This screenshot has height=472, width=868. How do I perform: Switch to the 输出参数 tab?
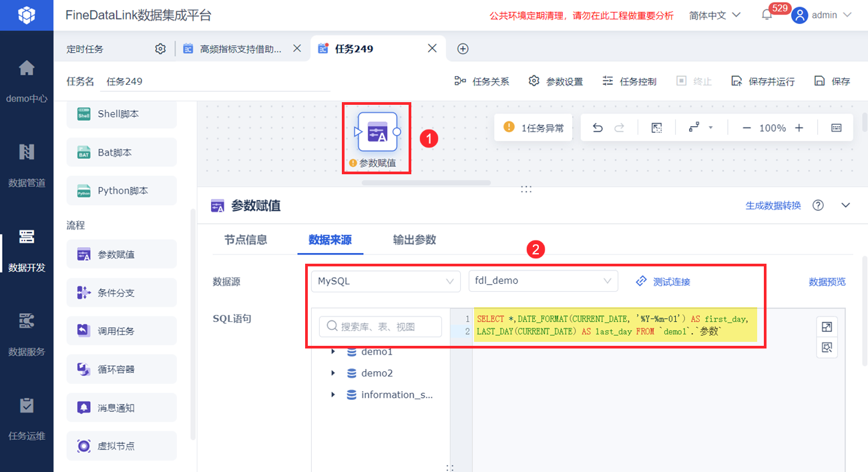pos(415,240)
